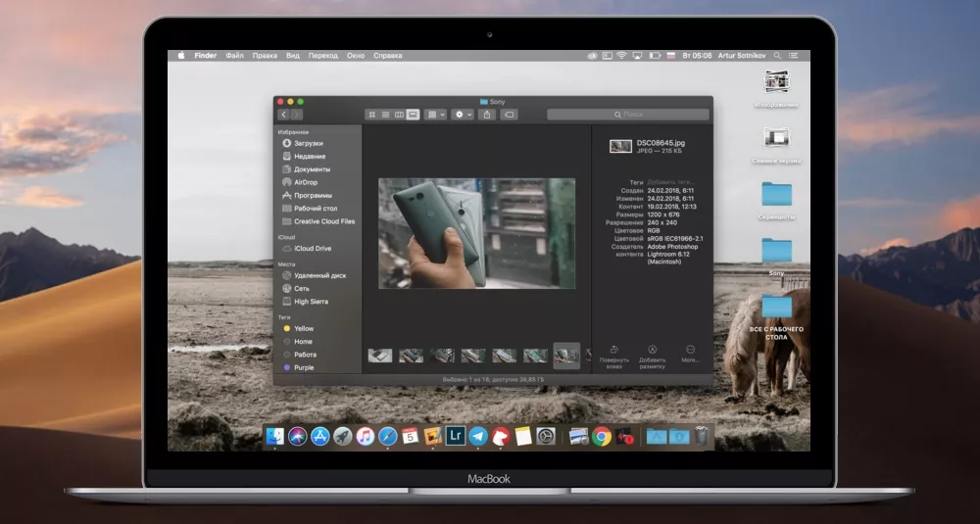Viewport: 980px width, 524px height.
Task: Open Spotlight search in menu bar
Action: 777,56
